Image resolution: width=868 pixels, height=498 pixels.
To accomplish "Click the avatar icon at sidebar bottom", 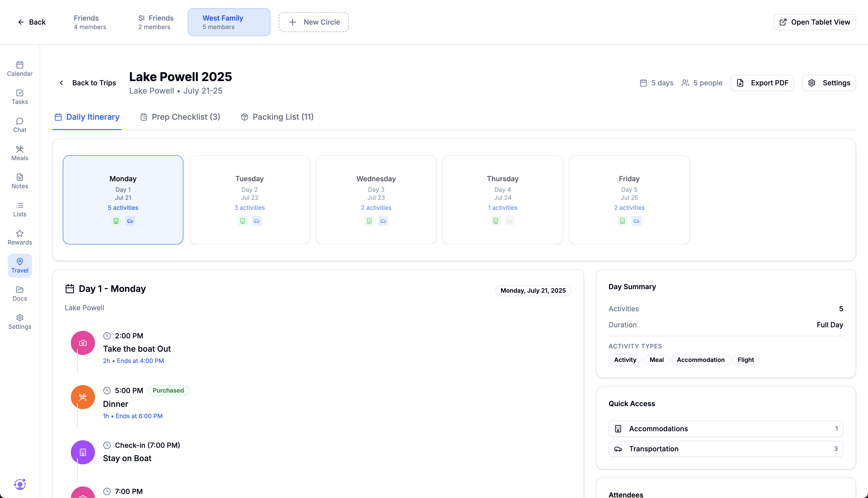I will pyautogui.click(x=20, y=484).
